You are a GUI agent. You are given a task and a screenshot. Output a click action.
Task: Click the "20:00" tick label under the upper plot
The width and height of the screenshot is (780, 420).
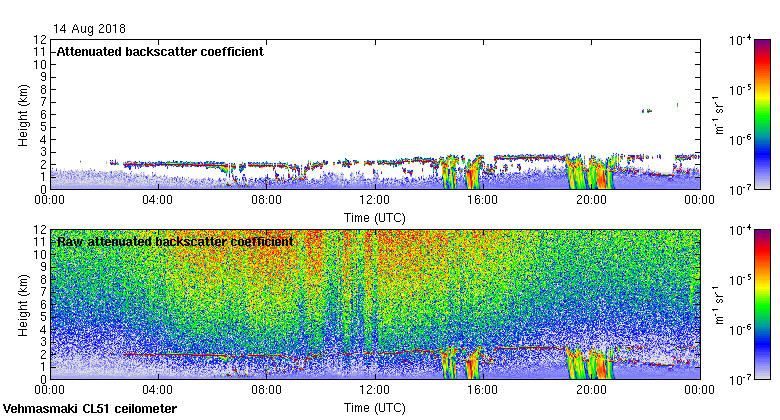(x=591, y=200)
